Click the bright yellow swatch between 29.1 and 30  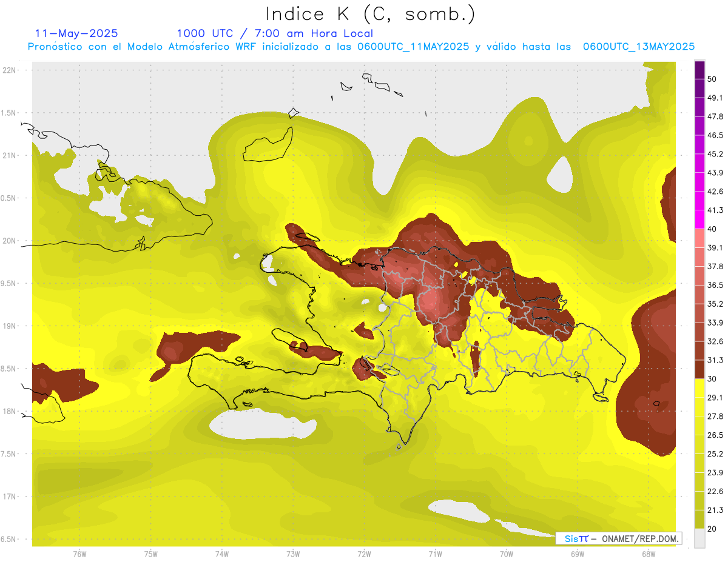pyautogui.click(x=699, y=389)
